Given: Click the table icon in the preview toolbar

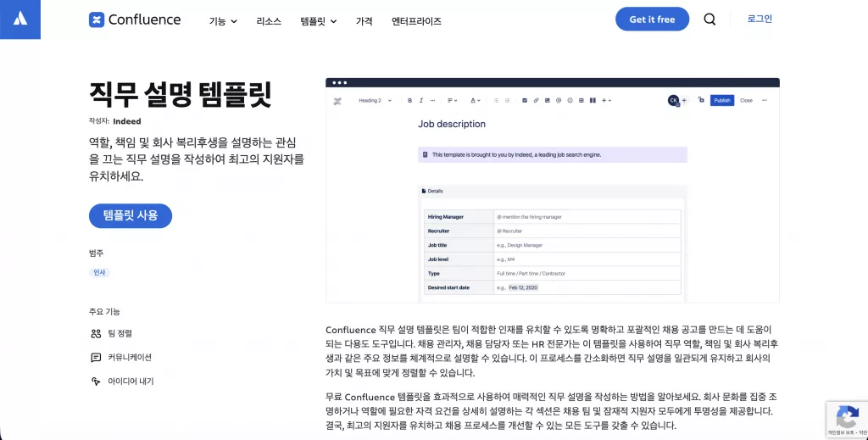Looking at the screenshot, I should coord(581,100).
